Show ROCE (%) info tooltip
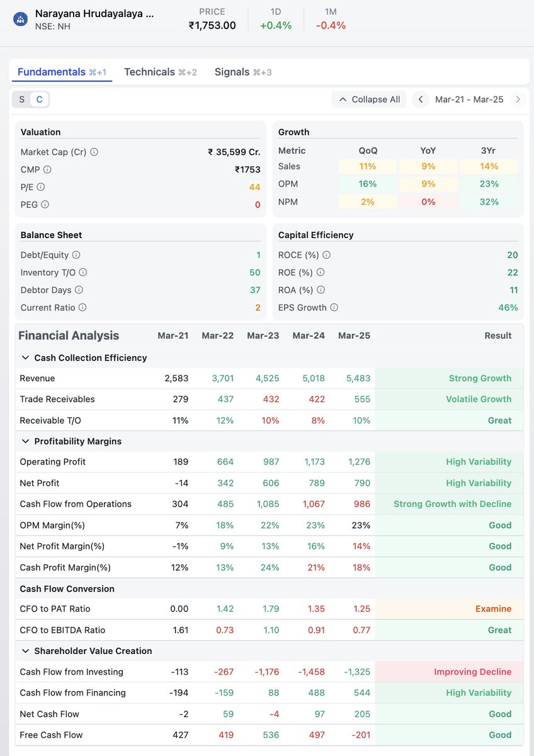The height and width of the screenshot is (756, 534). 326,255
